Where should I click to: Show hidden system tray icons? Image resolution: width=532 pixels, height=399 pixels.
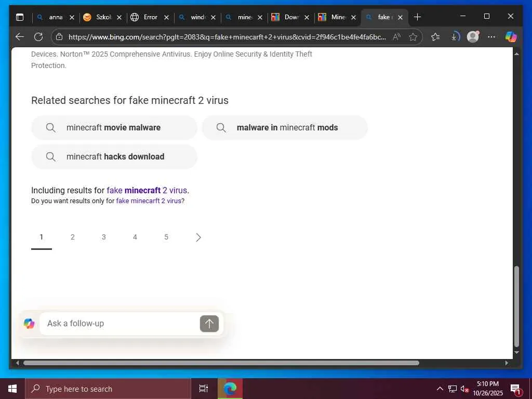[x=440, y=389]
